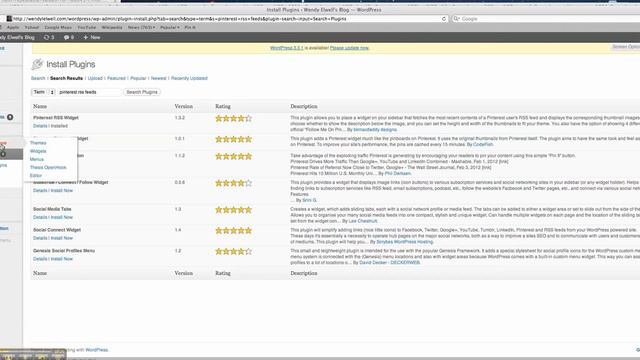Select the Search Results tab
Viewport: 640px width, 360px height.
click(66, 78)
